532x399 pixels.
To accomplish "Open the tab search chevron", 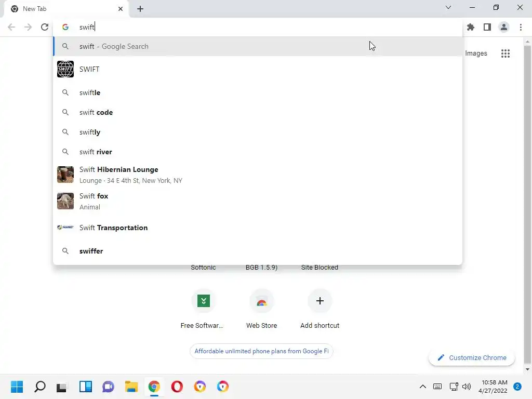I will point(448,7).
